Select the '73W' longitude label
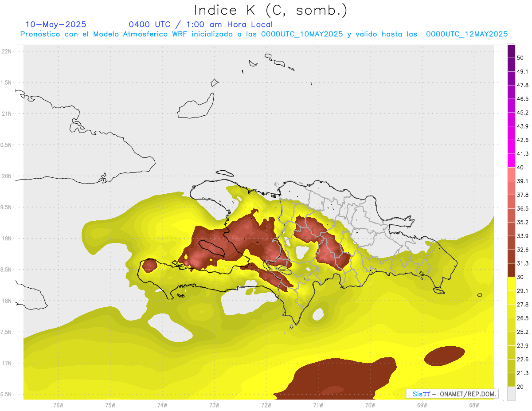 point(214,405)
